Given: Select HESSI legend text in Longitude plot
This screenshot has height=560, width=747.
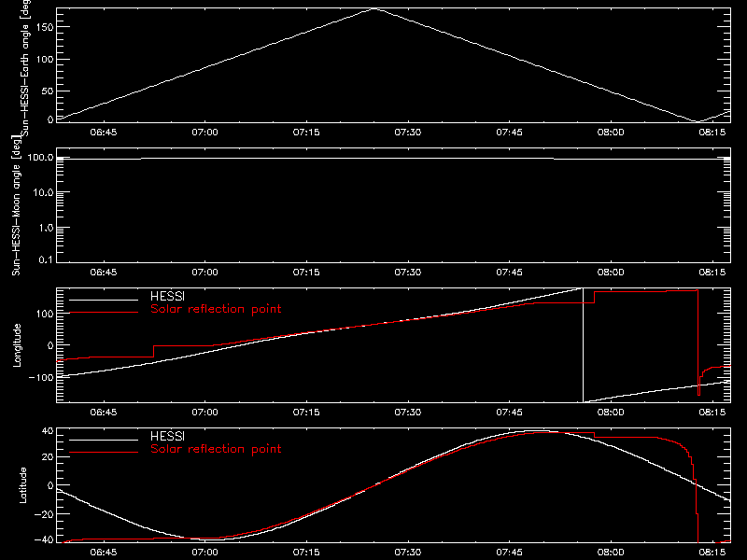Looking at the screenshot, I should click(x=167, y=296).
